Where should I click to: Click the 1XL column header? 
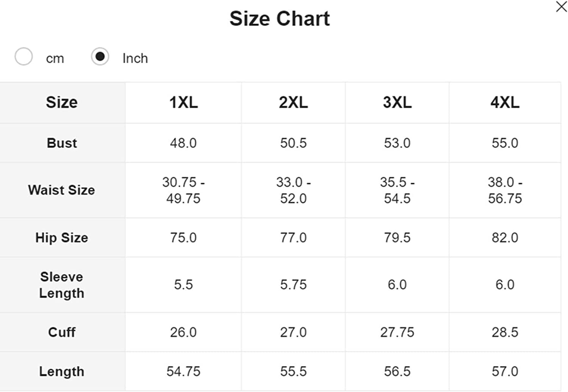(x=183, y=103)
